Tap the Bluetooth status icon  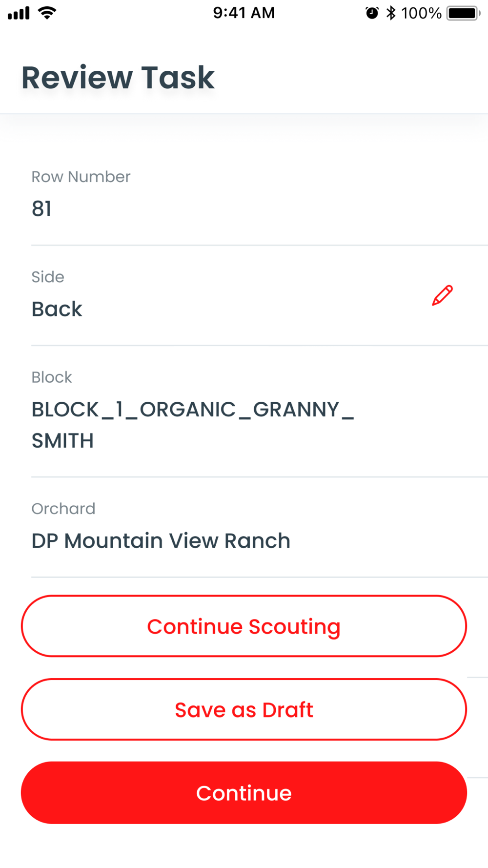[391, 13]
